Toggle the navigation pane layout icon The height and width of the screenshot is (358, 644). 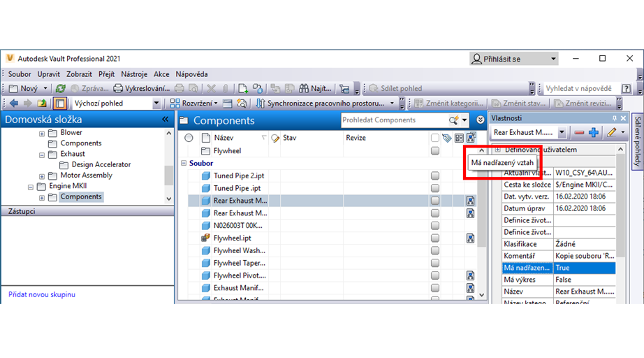point(60,103)
